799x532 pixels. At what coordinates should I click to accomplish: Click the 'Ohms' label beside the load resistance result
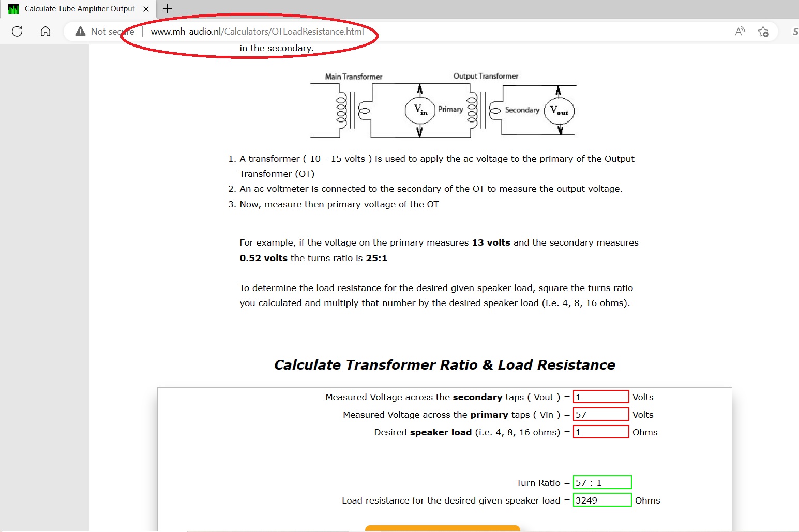pyautogui.click(x=647, y=500)
